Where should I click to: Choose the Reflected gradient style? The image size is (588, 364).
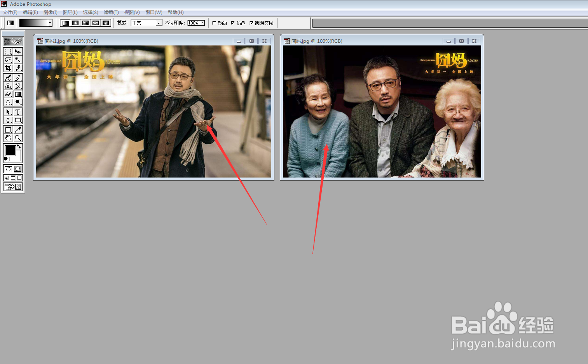pos(96,23)
